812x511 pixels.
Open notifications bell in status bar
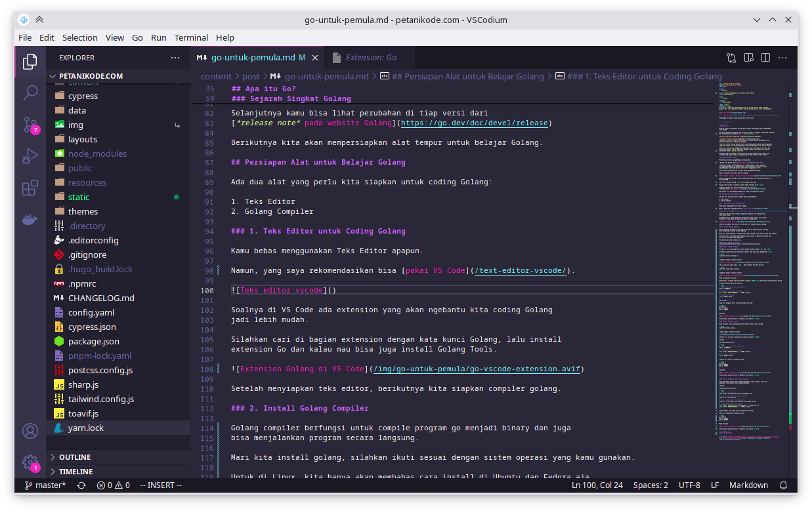(x=783, y=485)
